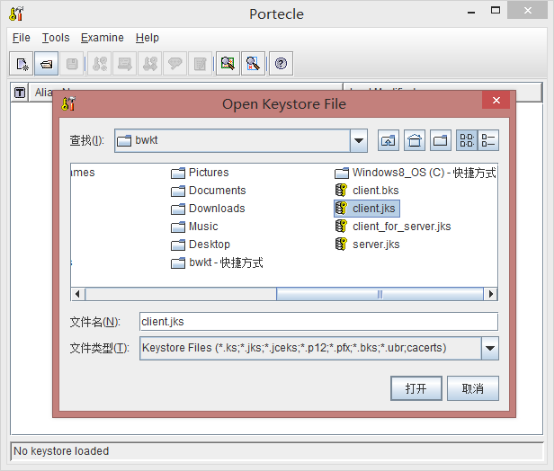Expand the Keystore Files type dropdown

coord(490,348)
